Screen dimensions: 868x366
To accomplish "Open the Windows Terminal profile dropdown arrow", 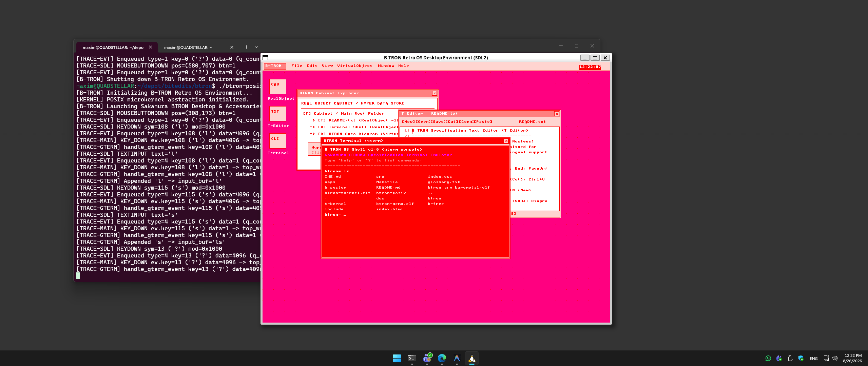I will coord(256,47).
